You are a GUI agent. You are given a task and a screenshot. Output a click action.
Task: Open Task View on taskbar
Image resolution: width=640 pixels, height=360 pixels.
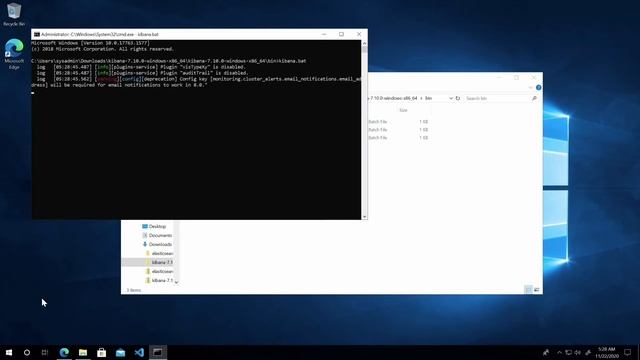45,352
